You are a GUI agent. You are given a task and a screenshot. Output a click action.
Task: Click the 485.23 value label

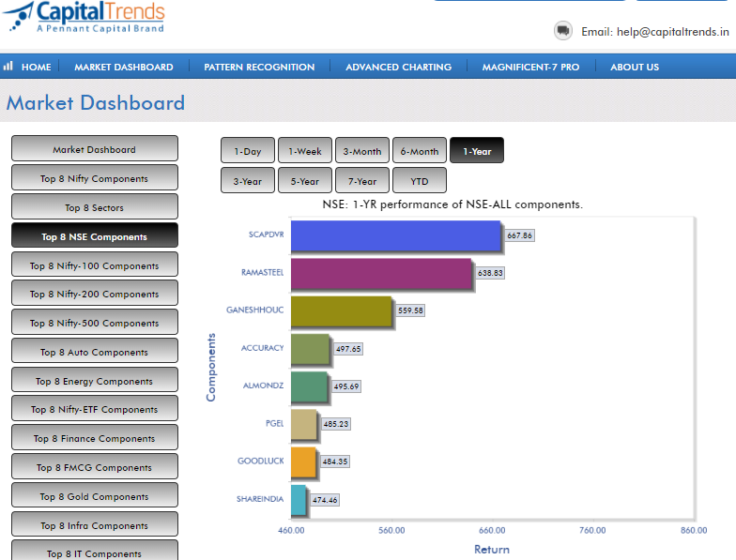[x=336, y=424]
